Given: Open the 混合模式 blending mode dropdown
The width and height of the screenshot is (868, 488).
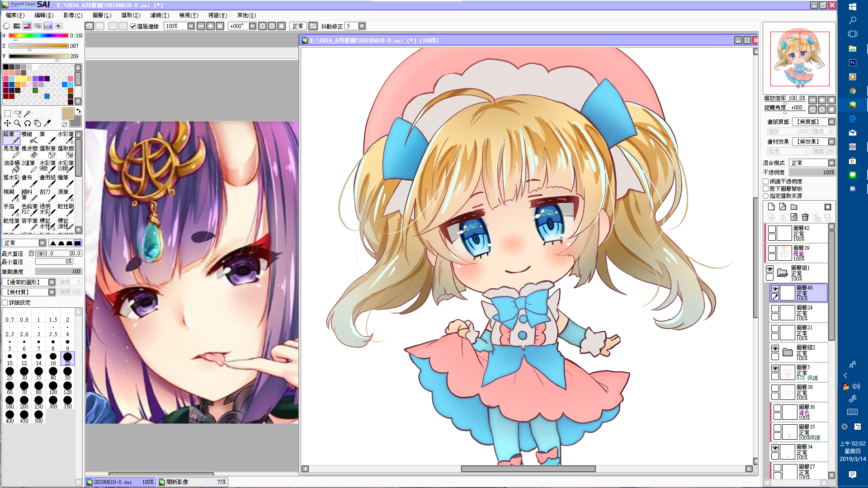Looking at the screenshot, I should (831, 163).
